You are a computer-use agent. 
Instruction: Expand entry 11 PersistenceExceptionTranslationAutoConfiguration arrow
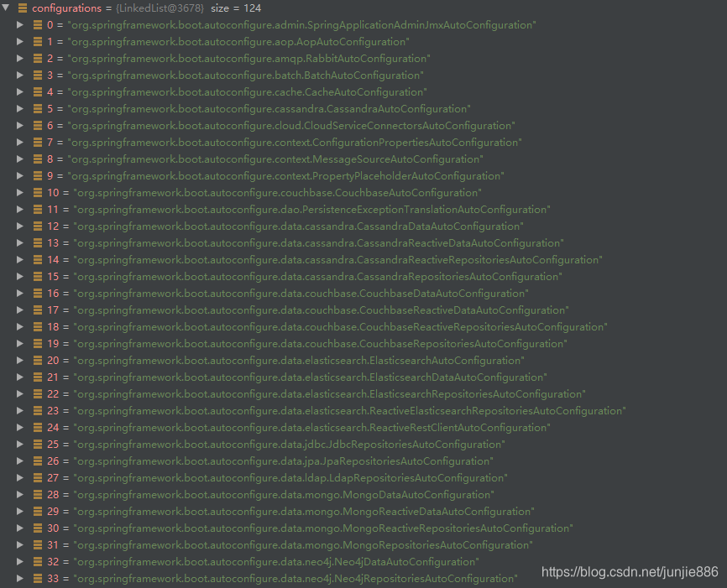tap(20, 210)
